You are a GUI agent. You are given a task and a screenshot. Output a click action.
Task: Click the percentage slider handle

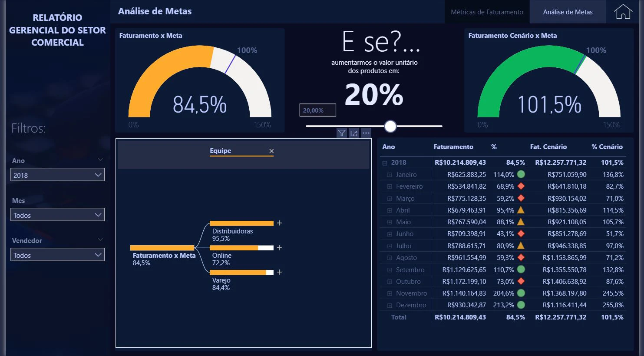pos(390,126)
